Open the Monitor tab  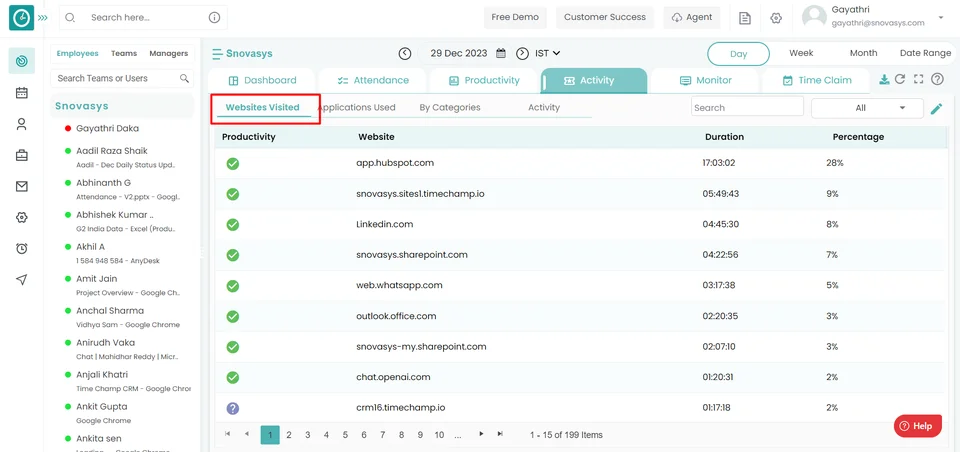coord(705,80)
